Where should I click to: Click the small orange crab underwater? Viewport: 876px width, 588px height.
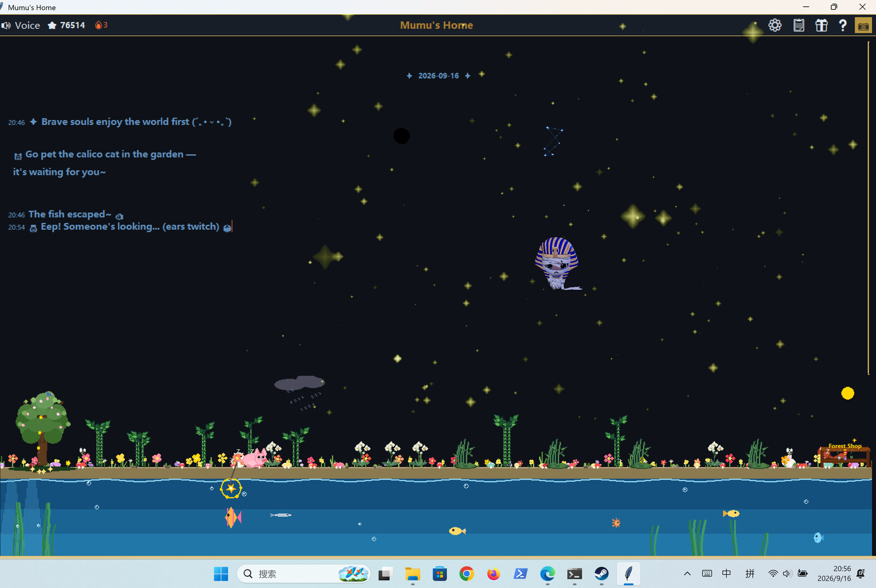point(616,523)
